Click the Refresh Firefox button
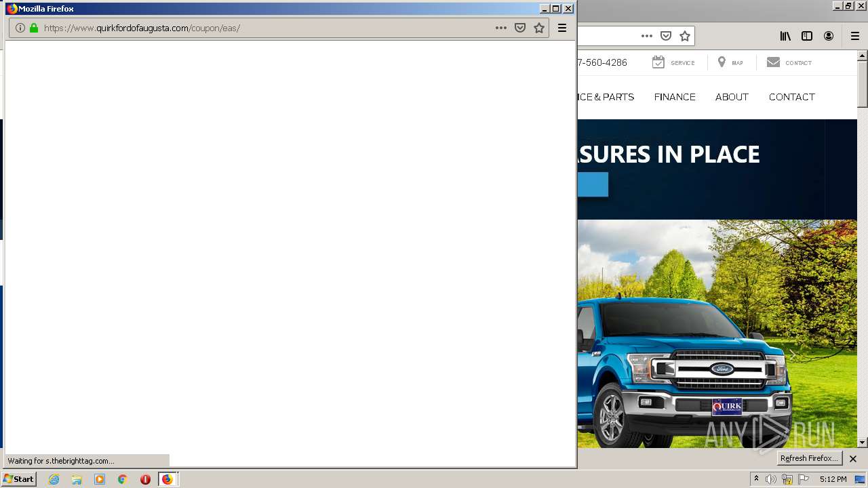This screenshot has height=488, width=868. pos(809,458)
